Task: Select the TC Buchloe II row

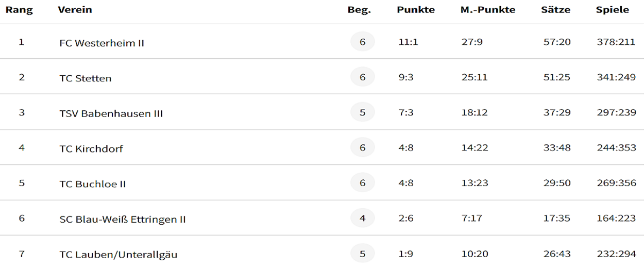Action: pyautogui.click(x=322, y=183)
